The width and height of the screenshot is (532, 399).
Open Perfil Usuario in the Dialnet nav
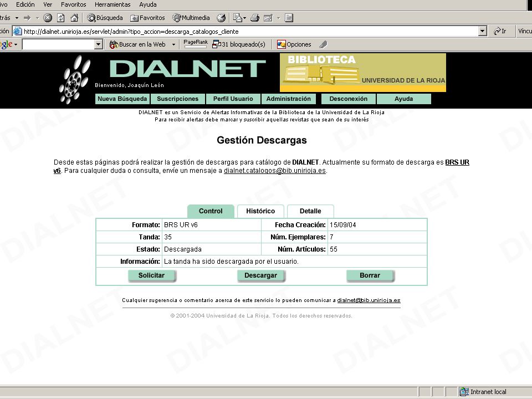pyautogui.click(x=233, y=99)
